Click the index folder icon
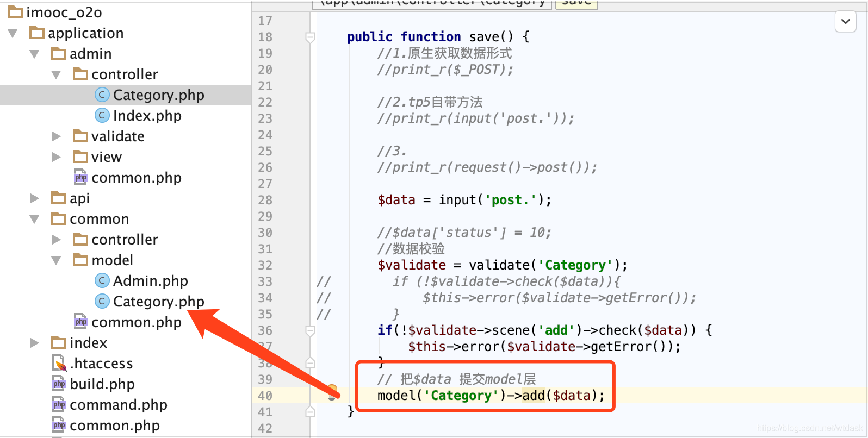 [x=59, y=342]
